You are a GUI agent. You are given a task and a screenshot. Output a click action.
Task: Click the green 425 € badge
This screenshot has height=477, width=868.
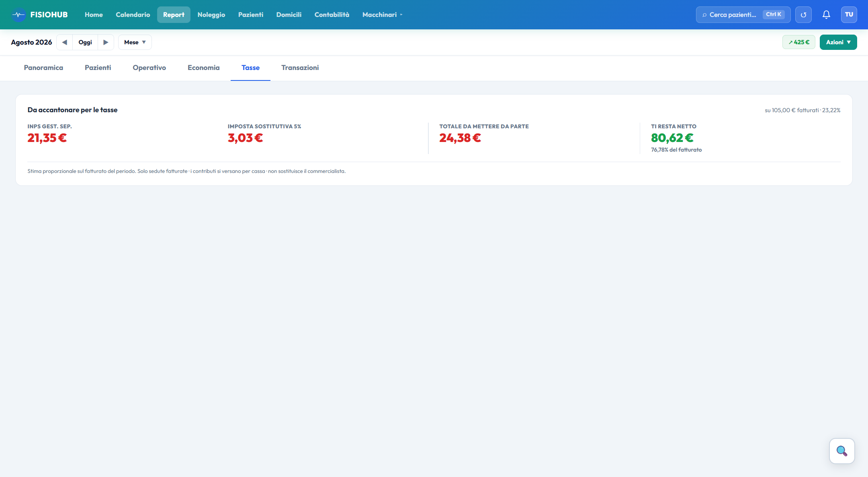coord(799,42)
